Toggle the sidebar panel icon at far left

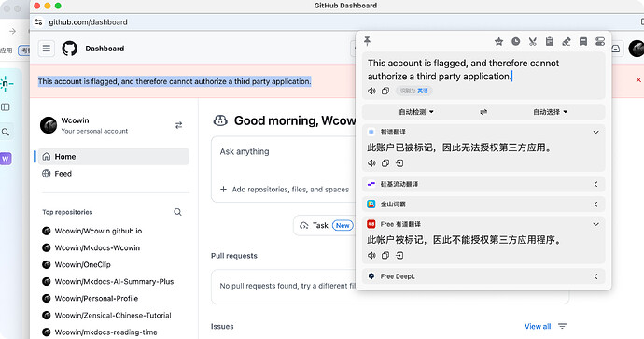(x=6, y=107)
